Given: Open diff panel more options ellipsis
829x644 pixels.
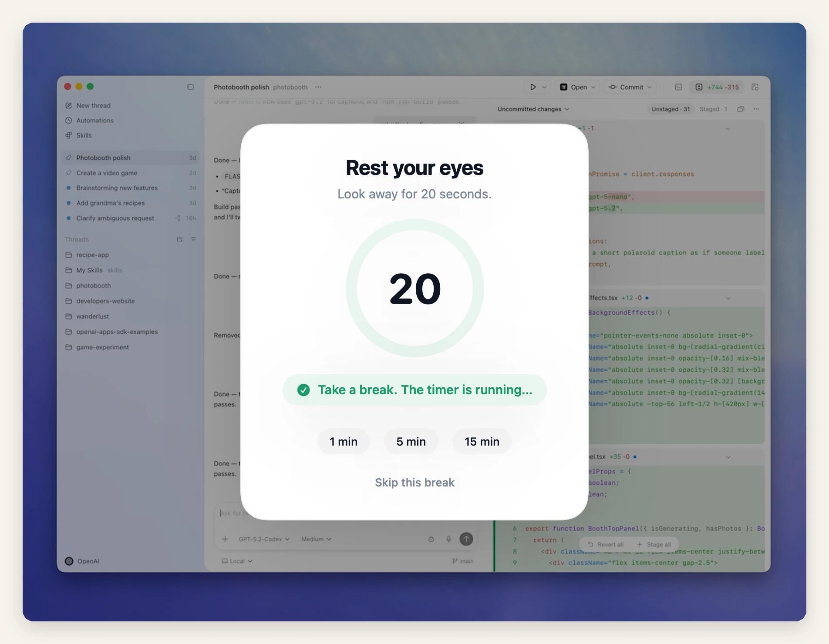Looking at the screenshot, I should [756, 109].
